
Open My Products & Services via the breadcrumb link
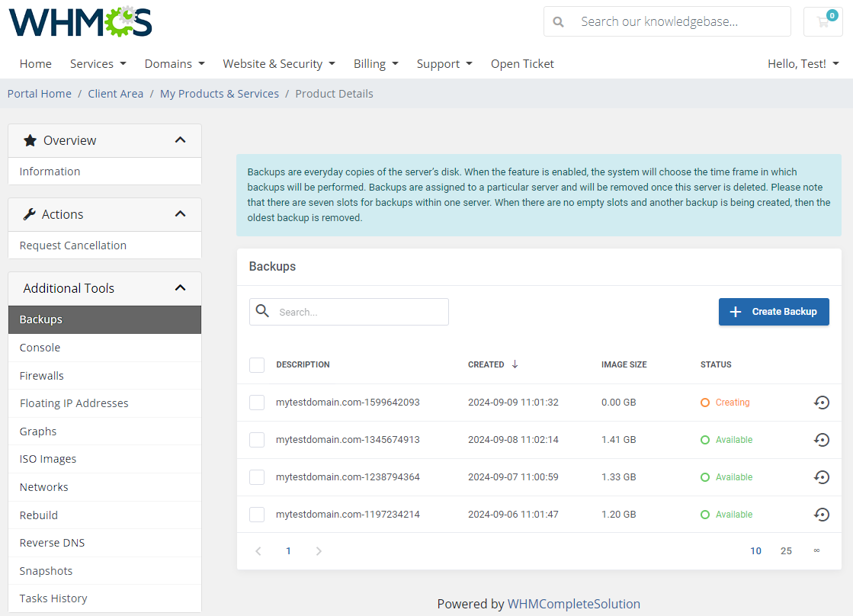click(220, 93)
